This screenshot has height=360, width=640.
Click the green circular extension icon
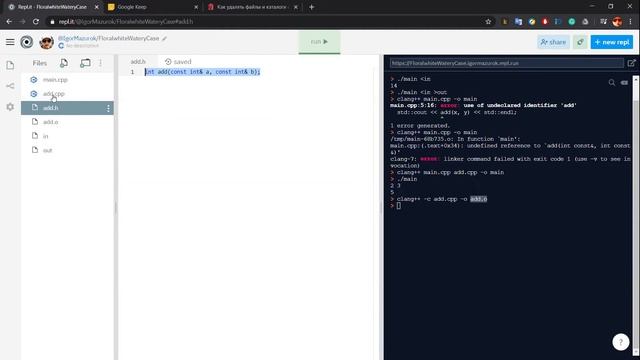[x=572, y=22]
